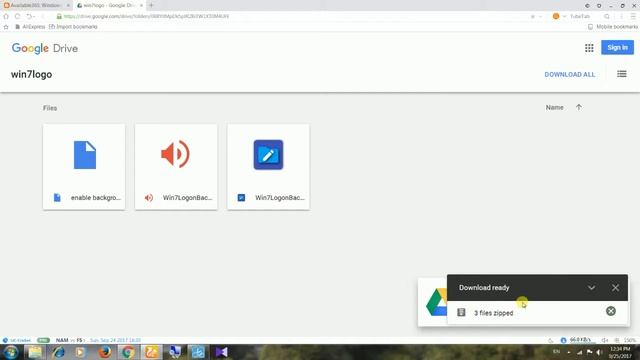The width and height of the screenshot is (640, 360).
Task: Select the 'enable backgro...' file name
Action: click(96, 198)
